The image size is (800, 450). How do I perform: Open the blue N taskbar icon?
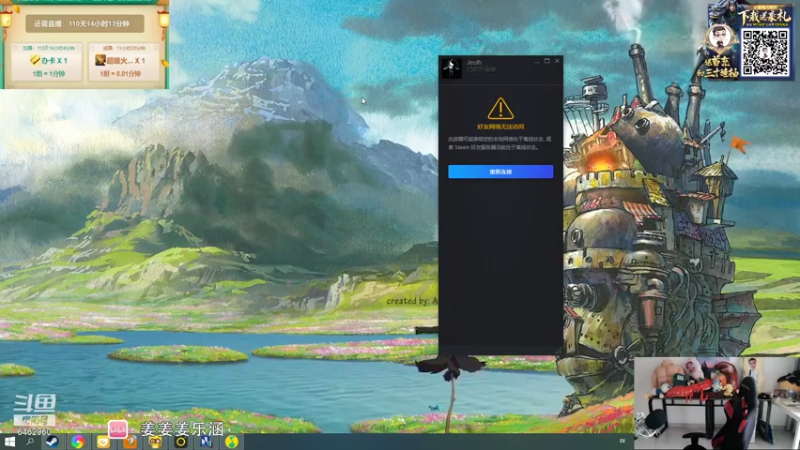206,442
